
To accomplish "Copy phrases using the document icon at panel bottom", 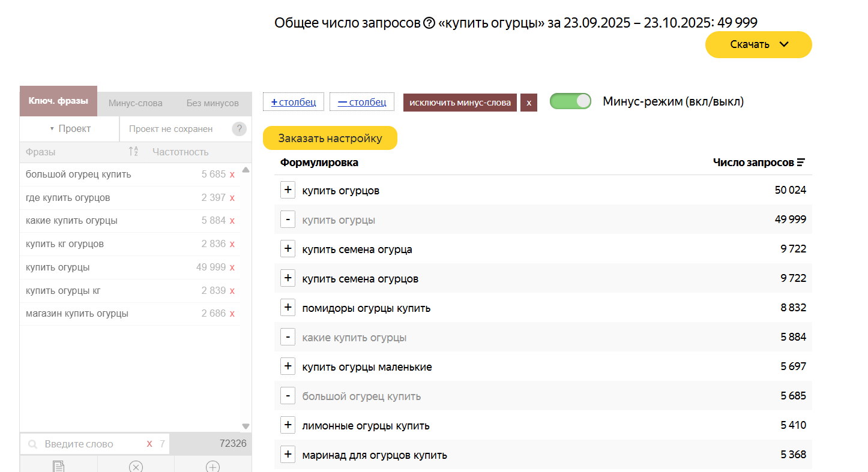I will [x=58, y=467].
